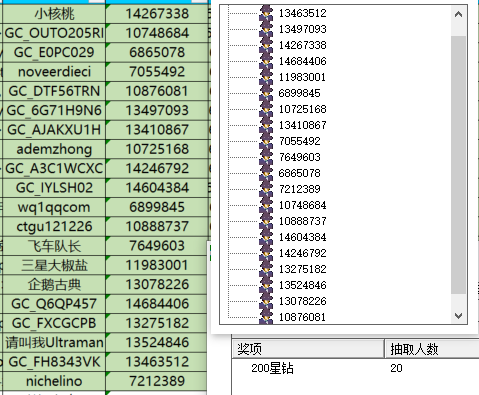Image resolution: width=479 pixels, height=395 pixels.
Task: Click the user icon beside 11983001 in list
Action: pyautogui.click(x=266, y=77)
